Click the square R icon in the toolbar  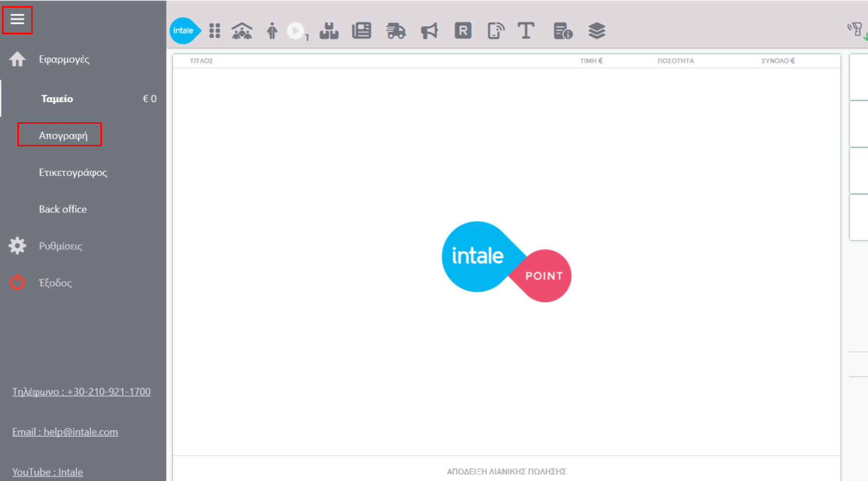(463, 31)
